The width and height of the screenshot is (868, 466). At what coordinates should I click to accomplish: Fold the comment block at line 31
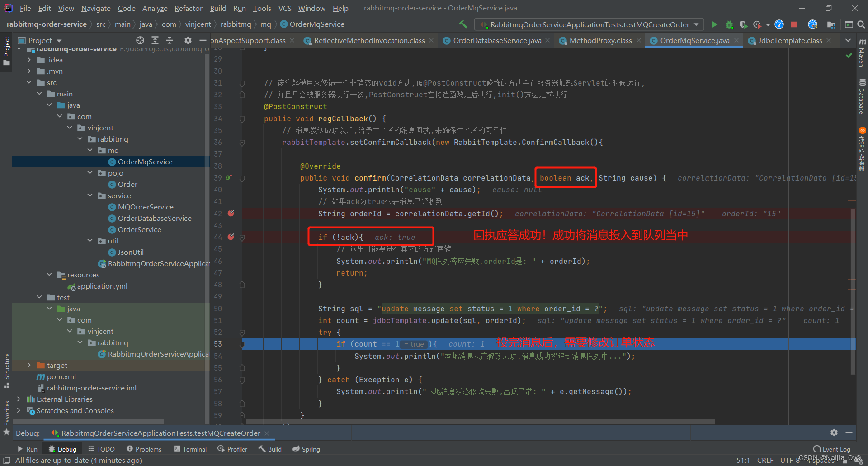click(242, 83)
